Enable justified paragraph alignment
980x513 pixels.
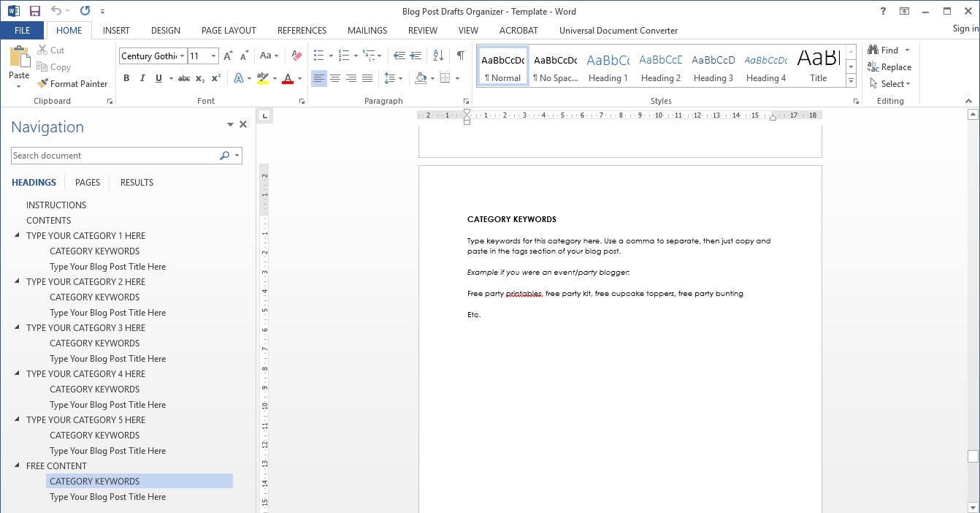coord(367,78)
